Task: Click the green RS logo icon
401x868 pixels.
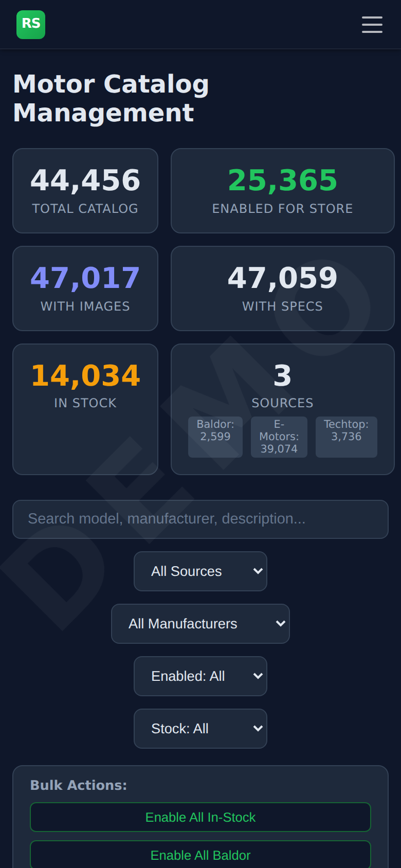Action: [x=31, y=25]
